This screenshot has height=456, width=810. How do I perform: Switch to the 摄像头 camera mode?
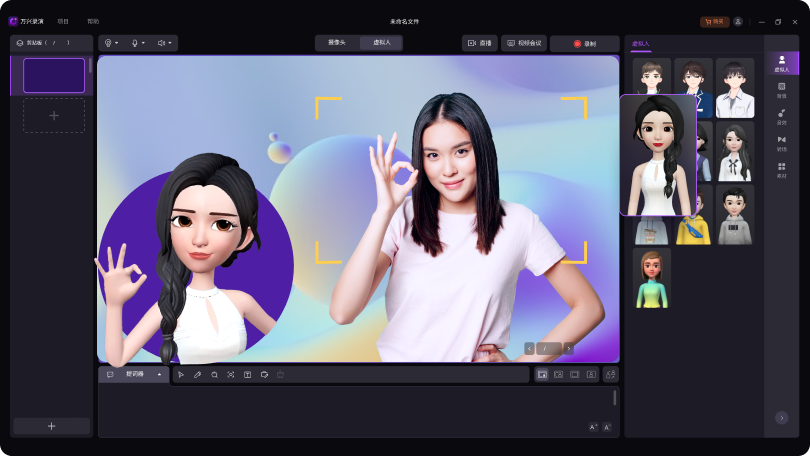[337, 43]
